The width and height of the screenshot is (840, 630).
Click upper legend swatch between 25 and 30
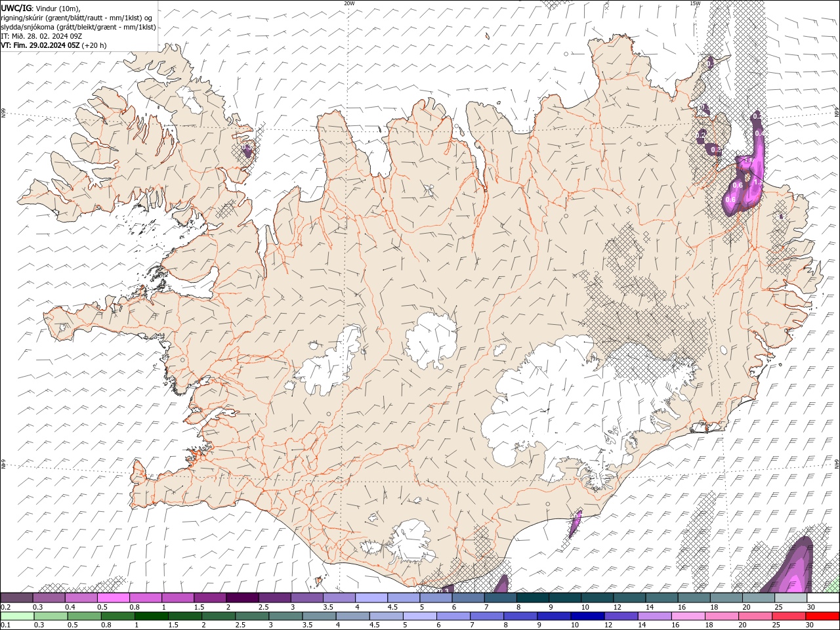click(791, 598)
